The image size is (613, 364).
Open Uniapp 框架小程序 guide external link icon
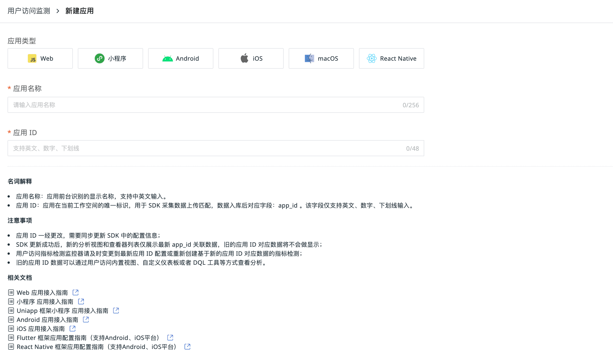click(116, 310)
